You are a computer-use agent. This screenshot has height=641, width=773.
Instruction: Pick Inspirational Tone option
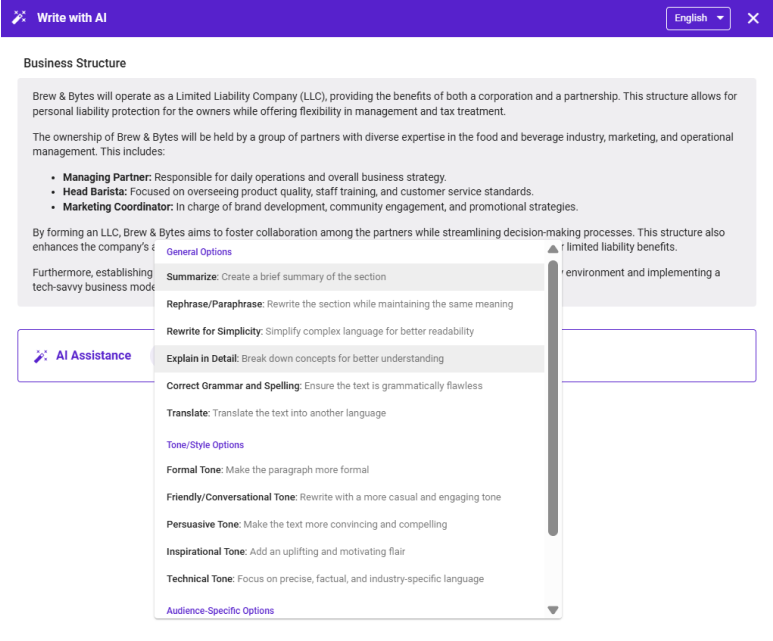[x=349, y=551]
